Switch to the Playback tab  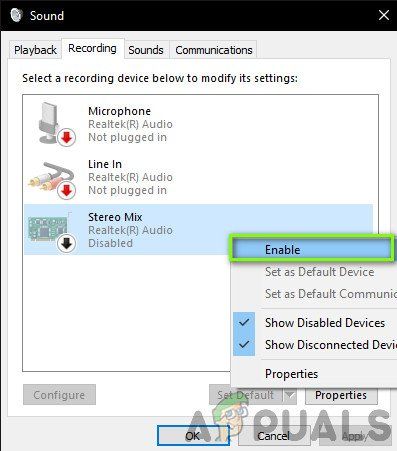pos(35,50)
